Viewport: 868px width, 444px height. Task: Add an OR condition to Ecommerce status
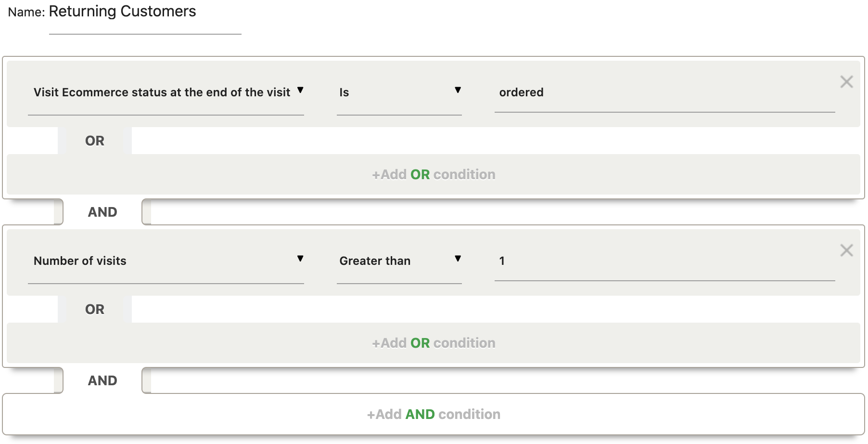434,174
